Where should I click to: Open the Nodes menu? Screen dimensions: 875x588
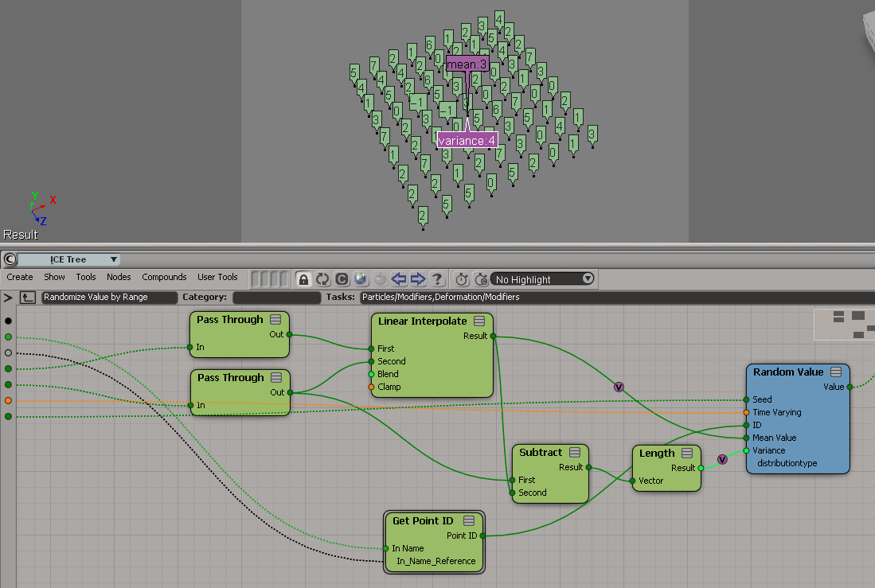click(119, 277)
